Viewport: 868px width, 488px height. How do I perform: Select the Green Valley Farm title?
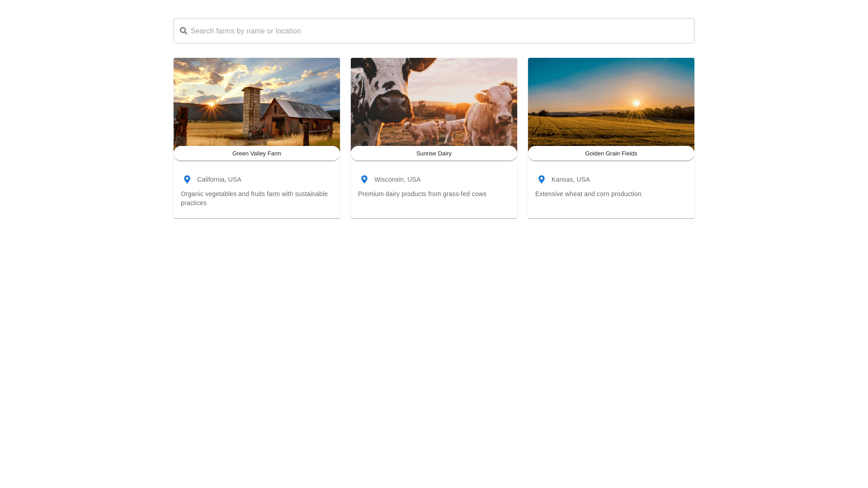click(x=257, y=154)
